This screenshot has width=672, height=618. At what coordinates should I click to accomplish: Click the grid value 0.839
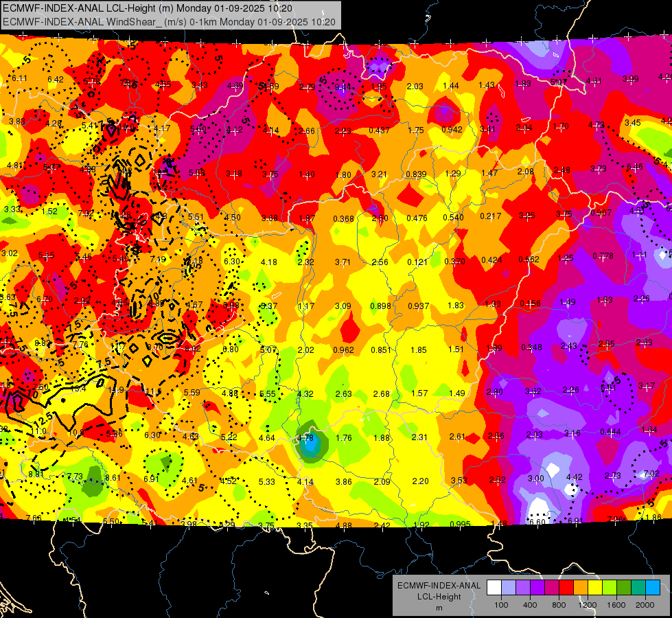click(416, 174)
